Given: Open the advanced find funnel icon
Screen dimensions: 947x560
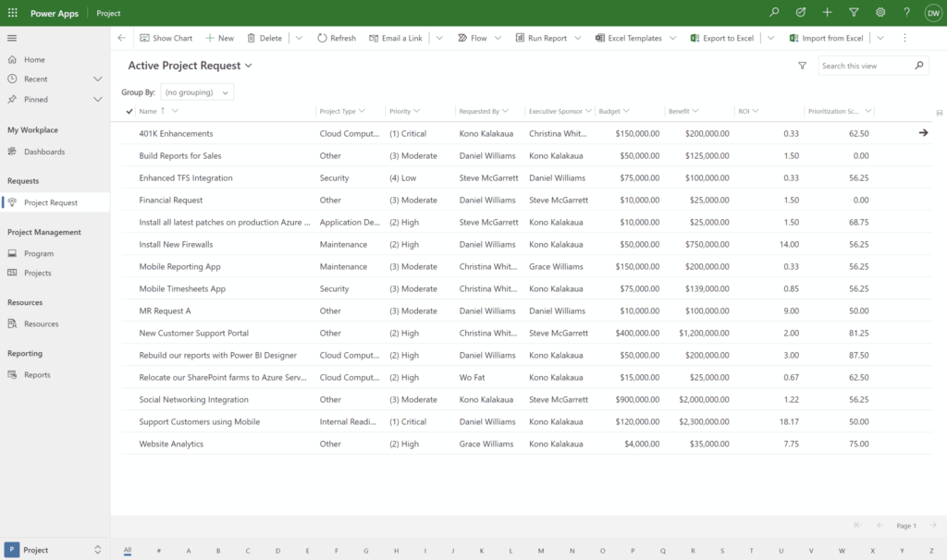Looking at the screenshot, I should 854,13.
